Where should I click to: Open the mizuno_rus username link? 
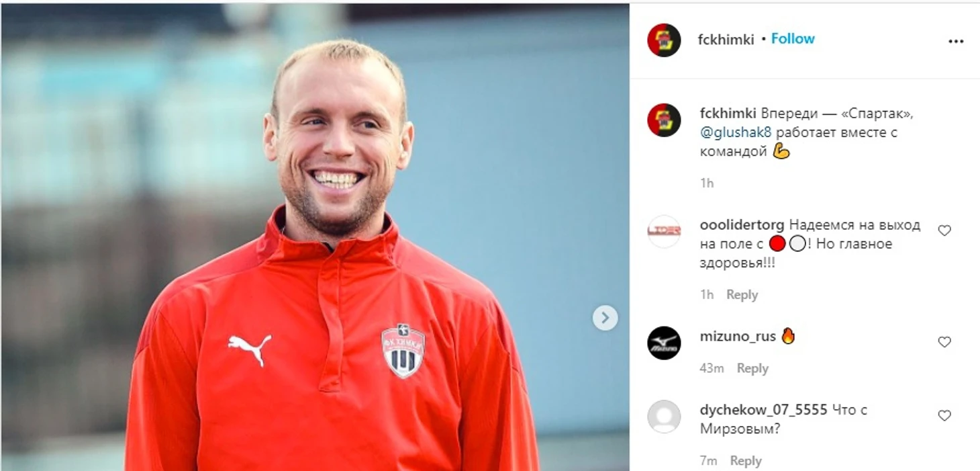[x=738, y=337]
